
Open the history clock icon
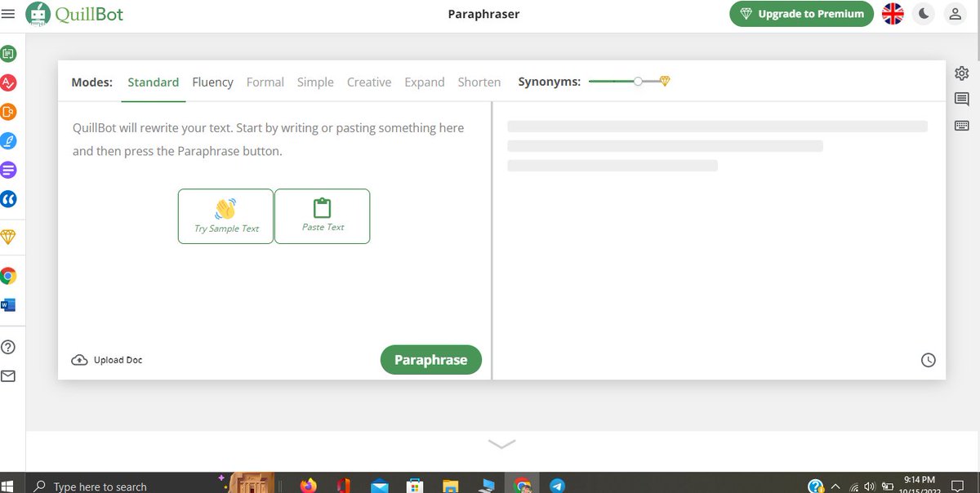point(929,360)
